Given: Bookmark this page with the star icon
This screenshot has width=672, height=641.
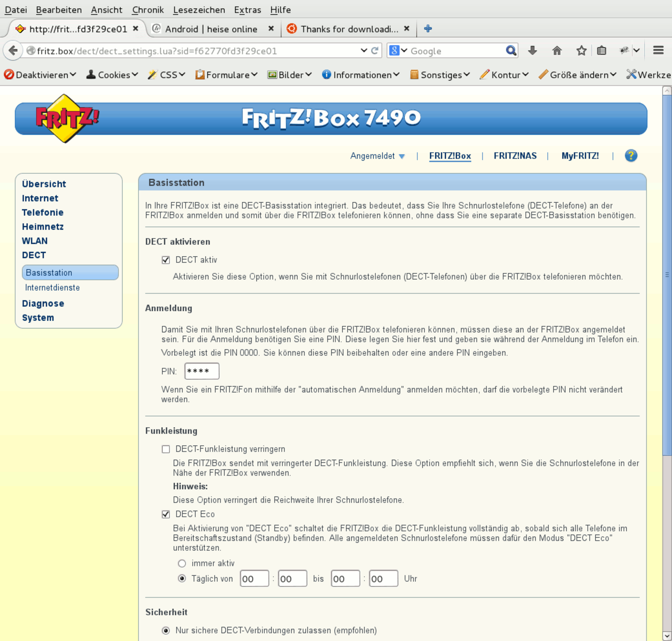Looking at the screenshot, I should coord(581,50).
